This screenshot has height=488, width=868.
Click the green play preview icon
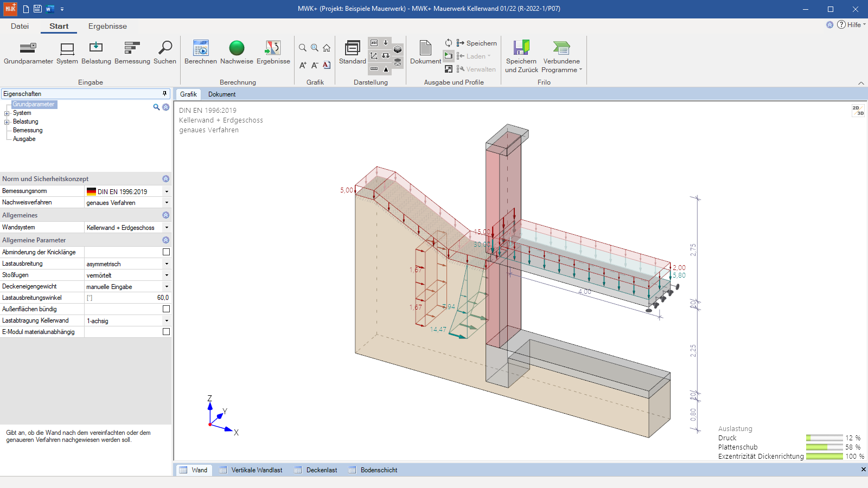tap(449, 55)
